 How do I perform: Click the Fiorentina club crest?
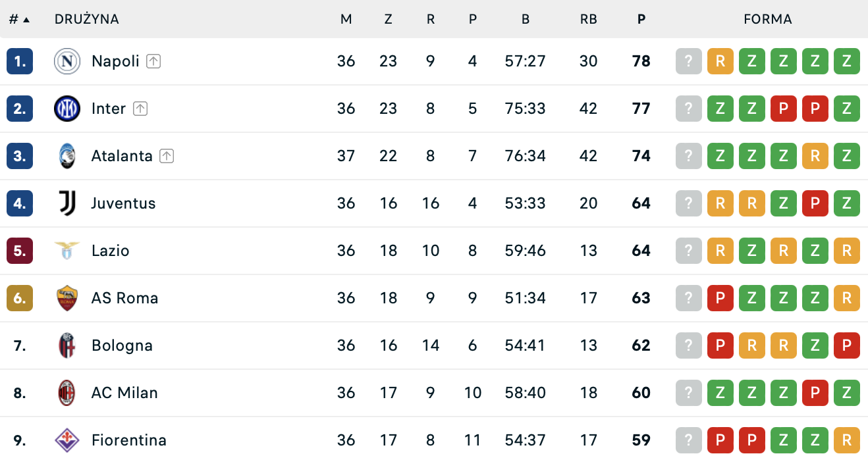67,440
